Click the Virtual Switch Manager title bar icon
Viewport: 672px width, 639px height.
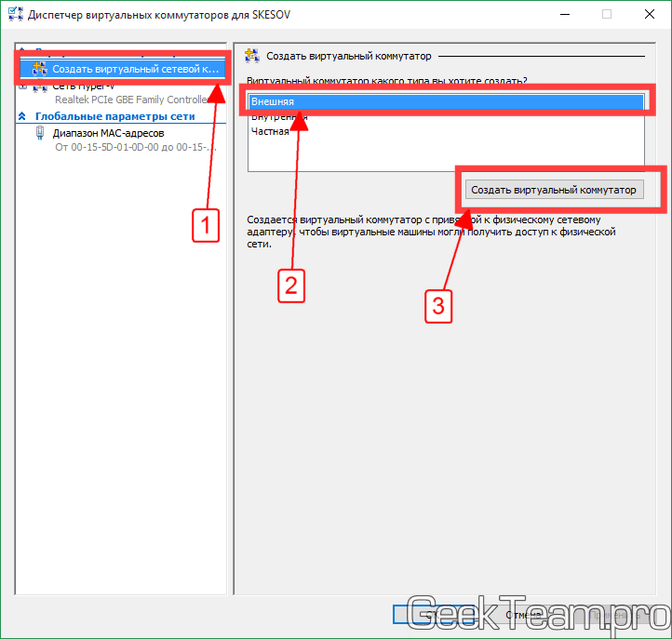pos(14,15)
